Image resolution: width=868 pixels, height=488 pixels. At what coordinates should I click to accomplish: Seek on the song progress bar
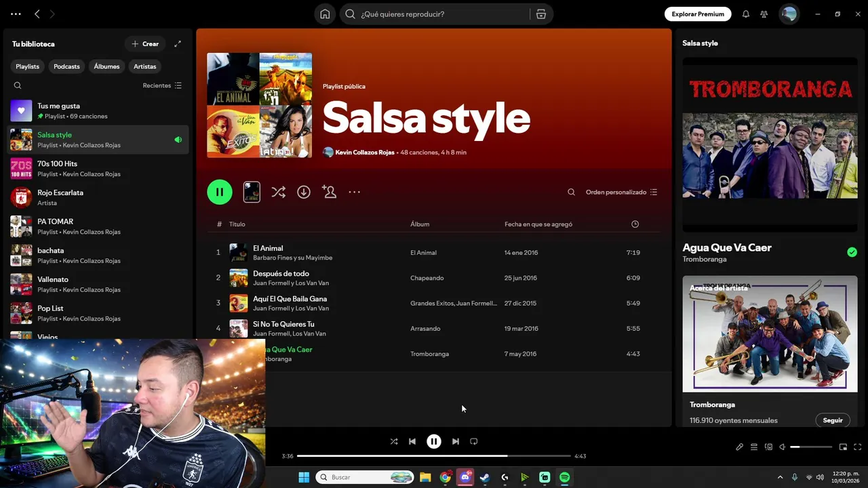pos(434,456)
